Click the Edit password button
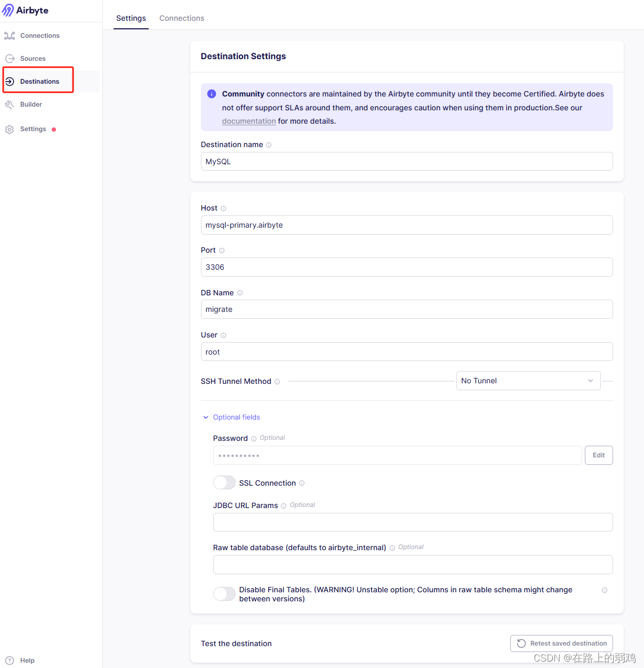644x668 pixels. (599, 455)
